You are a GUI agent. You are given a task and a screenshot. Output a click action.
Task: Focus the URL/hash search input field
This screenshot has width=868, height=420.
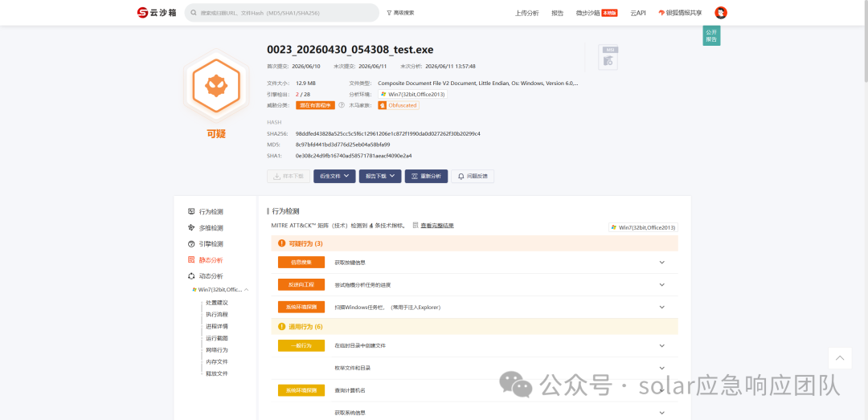(282, 13)
